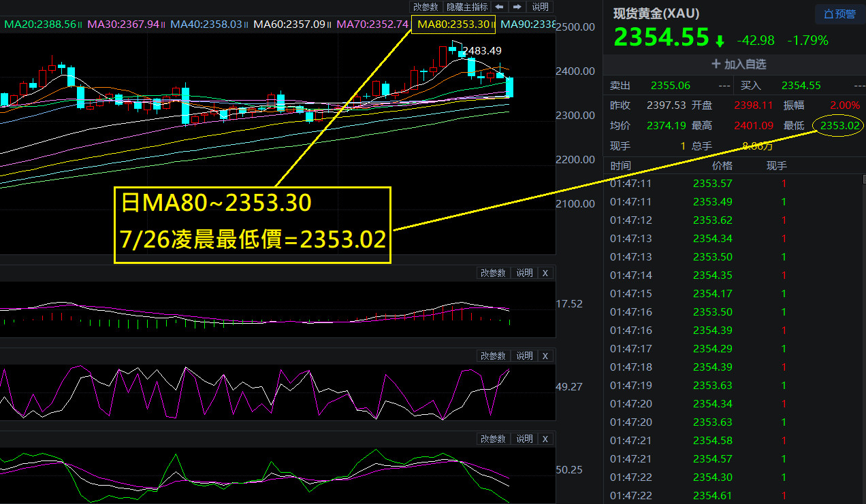Image resolution: width=866 pixels, height=504 pixels.
Task: Select the MA80:2353.30 indicator label
Action: click(453, 24)
